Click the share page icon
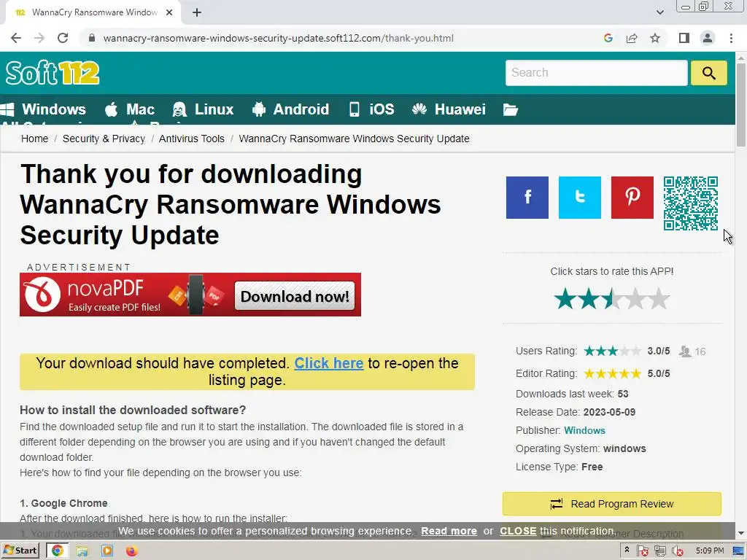The height and width of the screenshot is (560, 747). click(x=632, y=38)
